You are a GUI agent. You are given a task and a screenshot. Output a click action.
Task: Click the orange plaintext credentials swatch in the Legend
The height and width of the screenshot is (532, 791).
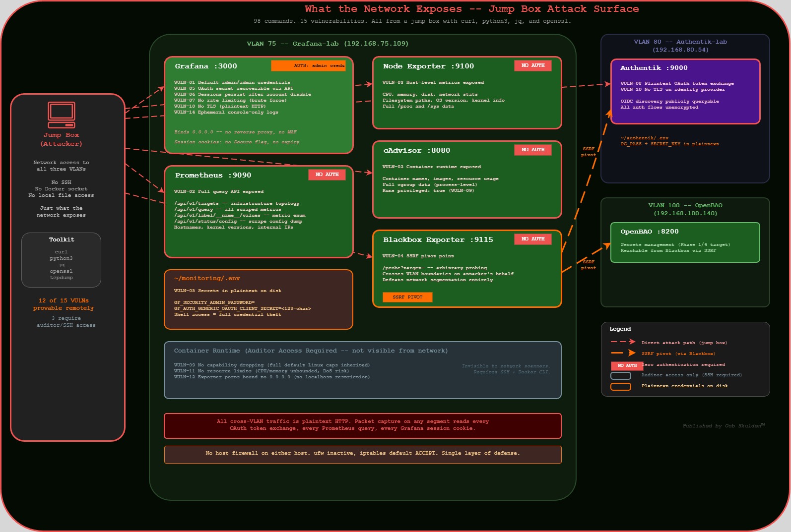(x=620, y=387)
